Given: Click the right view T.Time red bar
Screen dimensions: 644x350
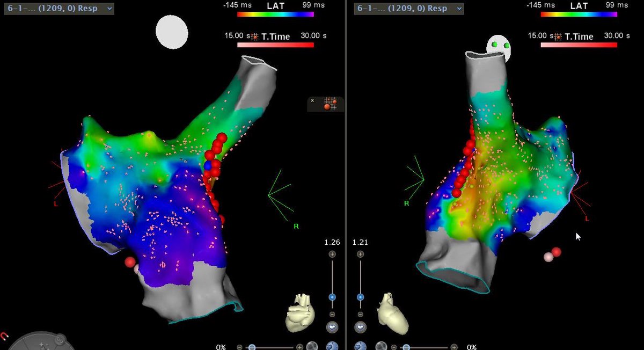Looking at the screenshot, I should tap(579, 45).
